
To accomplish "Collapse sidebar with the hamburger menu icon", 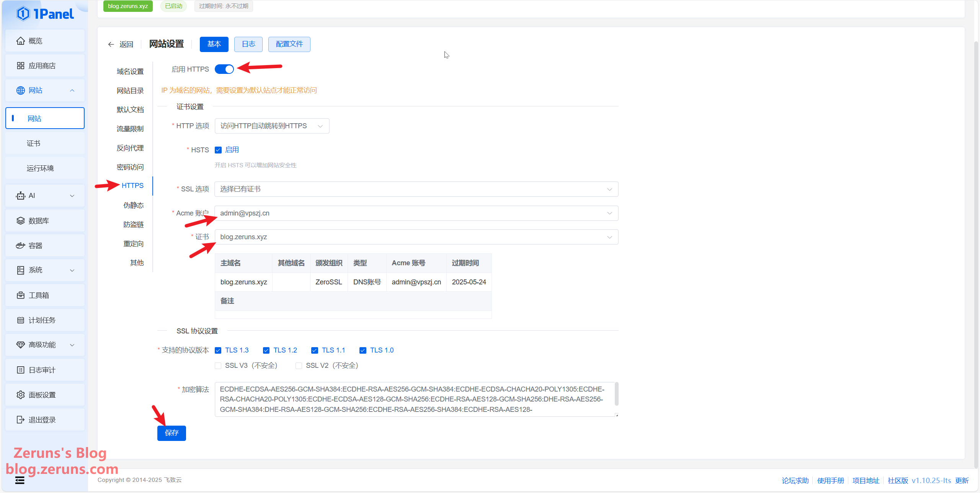I will [x=20, y=480].
